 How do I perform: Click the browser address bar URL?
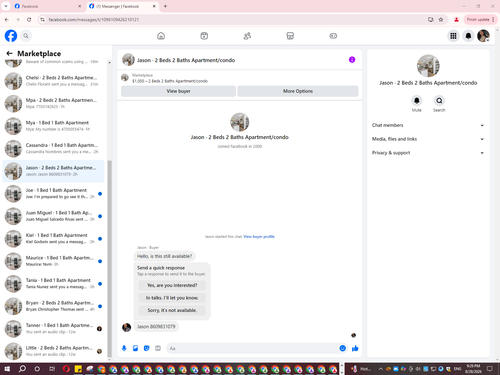pos(94,20)
